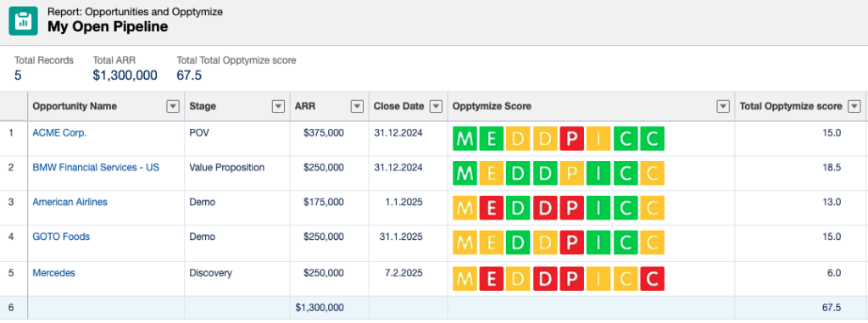Screen dimensions: 868x323
Task: Open the Opptymize Score column dropdown
Action: click(x=723, y=106)
